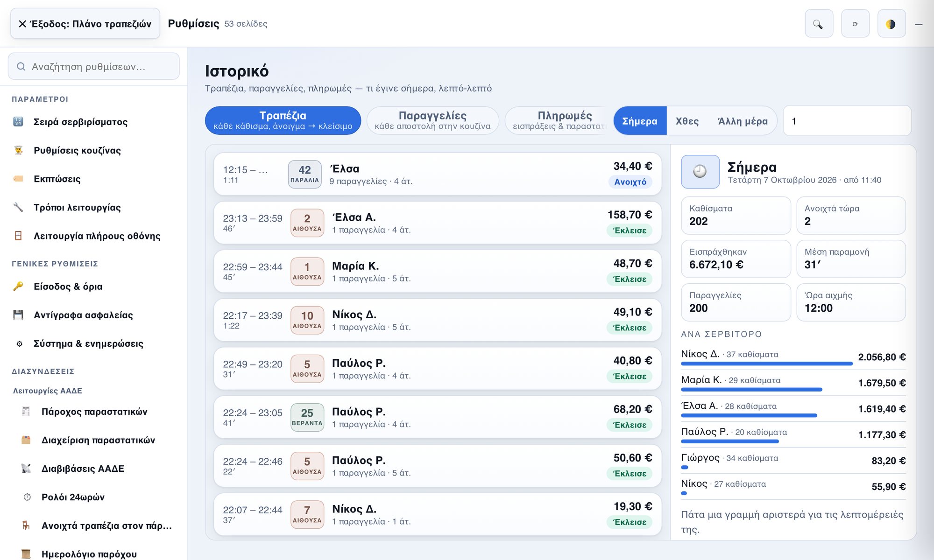Click Διαβιβάσεις ΑΑΔΕ satellite icon
This screenshot has width=934, height=560.
click(26, 469)
